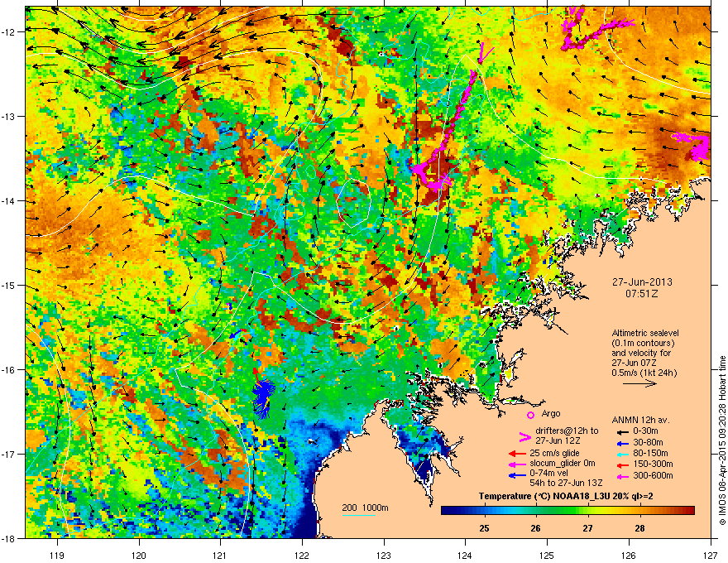Click the 30-80m depth label
Screen dimensions: 728x563
pos(648,442)
